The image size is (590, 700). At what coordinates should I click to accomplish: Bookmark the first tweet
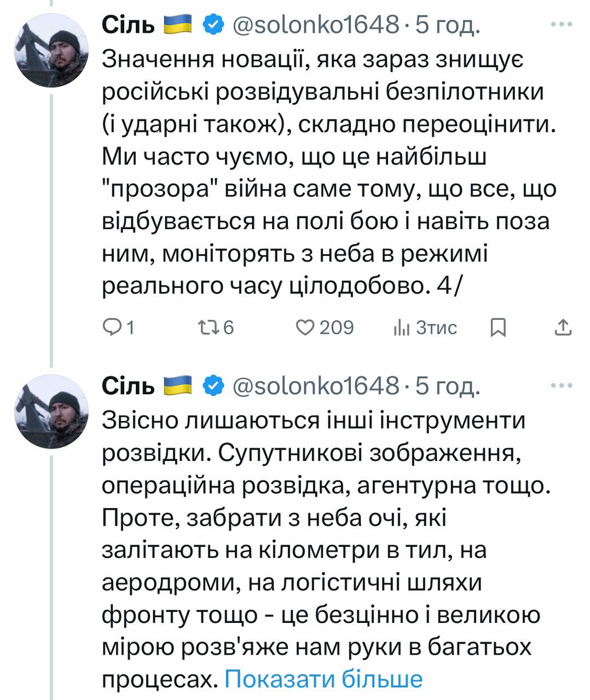coord(498,328)
